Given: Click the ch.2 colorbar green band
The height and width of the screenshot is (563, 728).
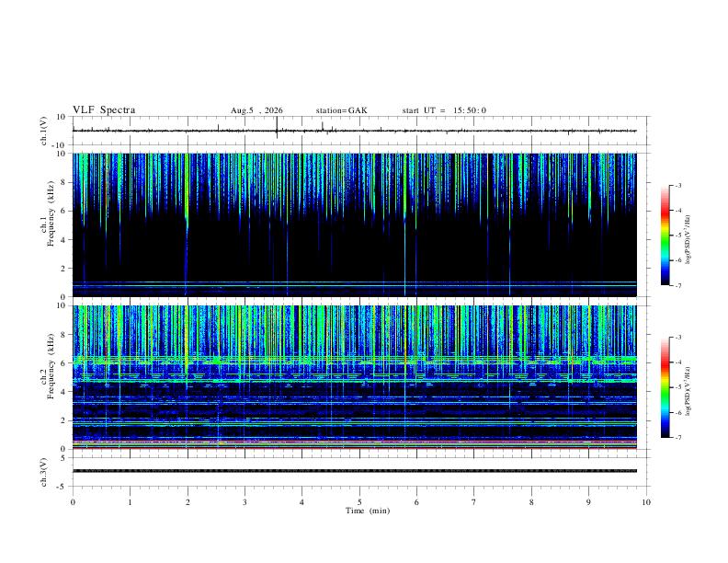Looking at the screenshot, I should (665, 388).
